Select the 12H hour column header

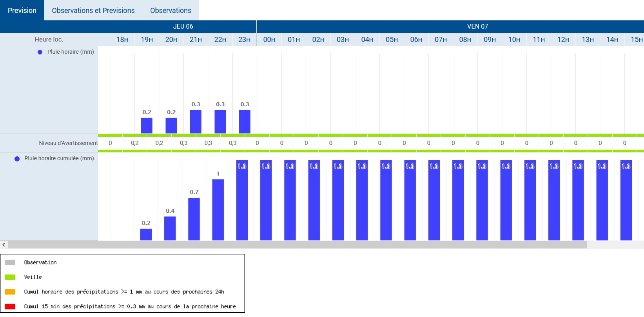(563, 40)
